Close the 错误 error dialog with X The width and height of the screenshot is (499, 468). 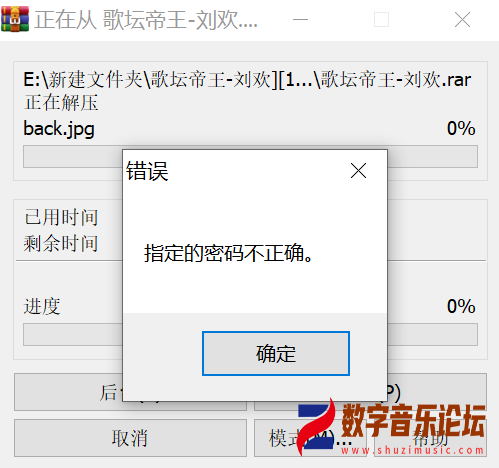pyautogui.click(x=358, y=171)
